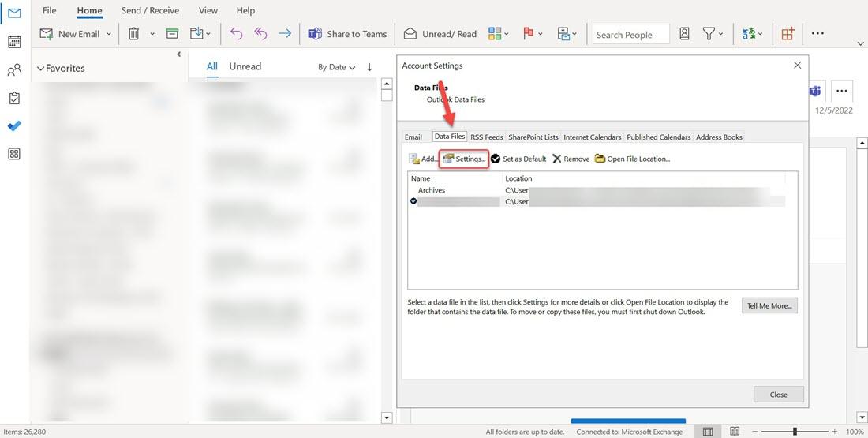Click the data file Settings... button
The width and height of the screenshot is (868, 438).
pos(465,159)
